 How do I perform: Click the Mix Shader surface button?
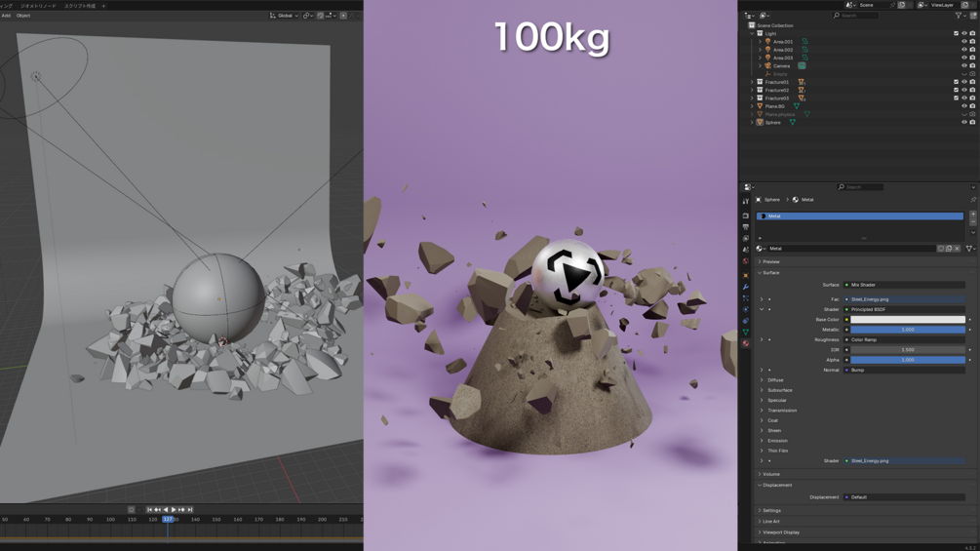[x=904, y=285]
